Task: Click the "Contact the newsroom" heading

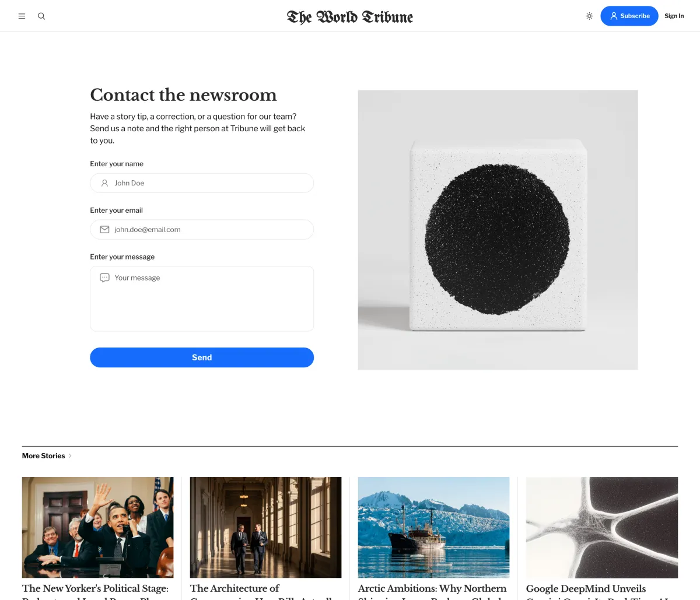Action: [183, 94]
